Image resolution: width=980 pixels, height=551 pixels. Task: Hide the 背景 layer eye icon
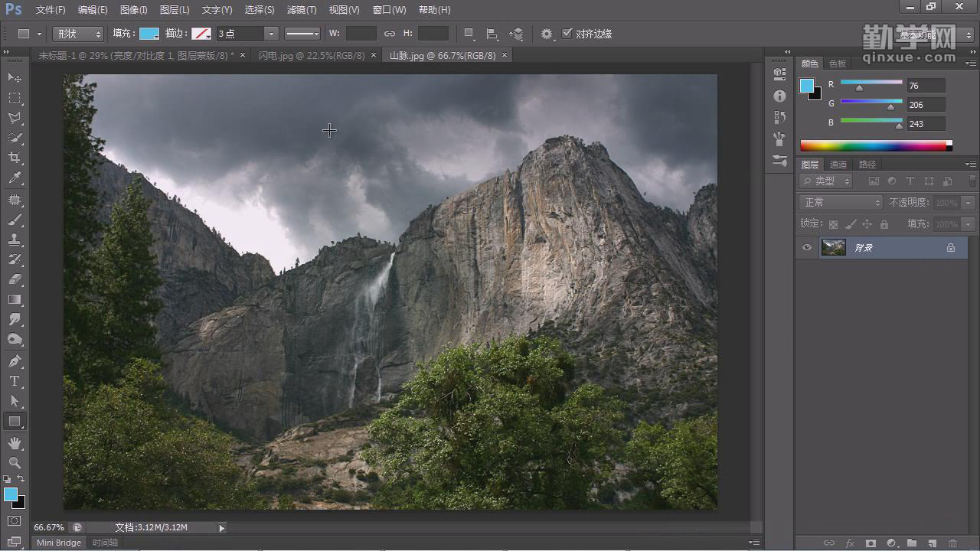(806, 247)
